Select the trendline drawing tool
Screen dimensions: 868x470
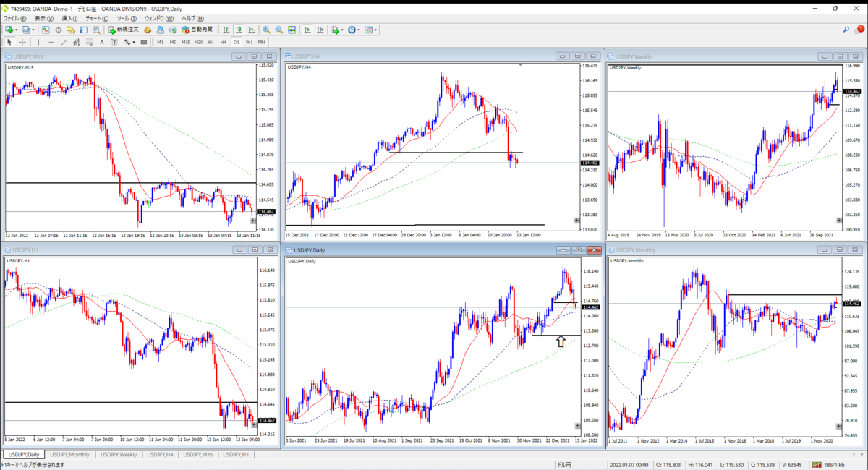pyautogui.click(x=64, y=42)
